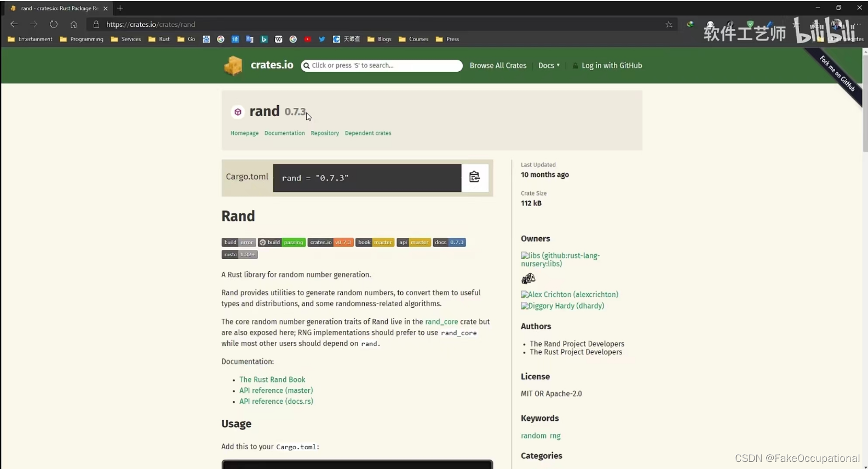Viewport: 868px width, 469px height.
Task: Open API reference (master) link
Action: click(x=276, y=390)
